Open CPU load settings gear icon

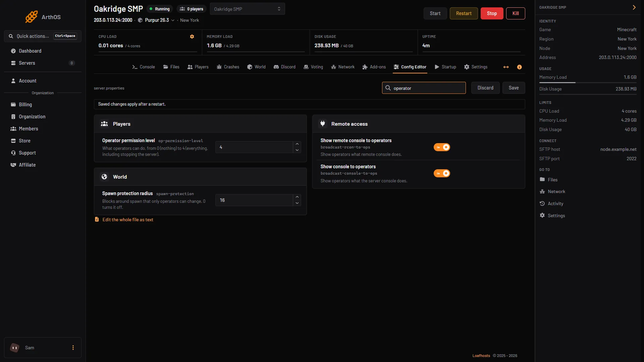[x=192, y=37]
